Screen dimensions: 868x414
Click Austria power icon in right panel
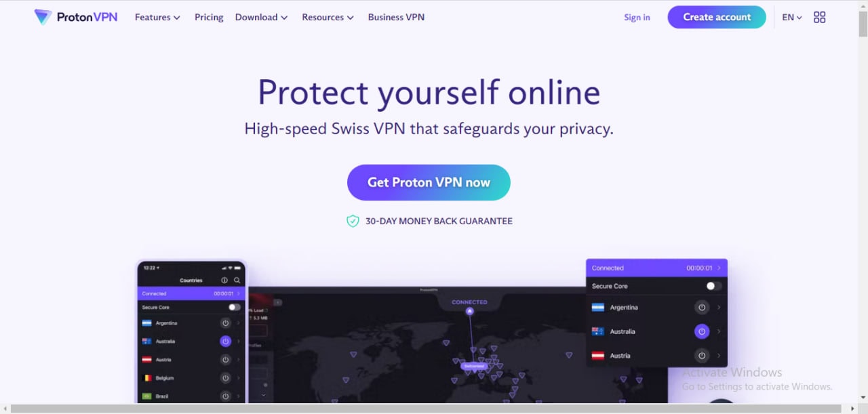click(702, 355)
